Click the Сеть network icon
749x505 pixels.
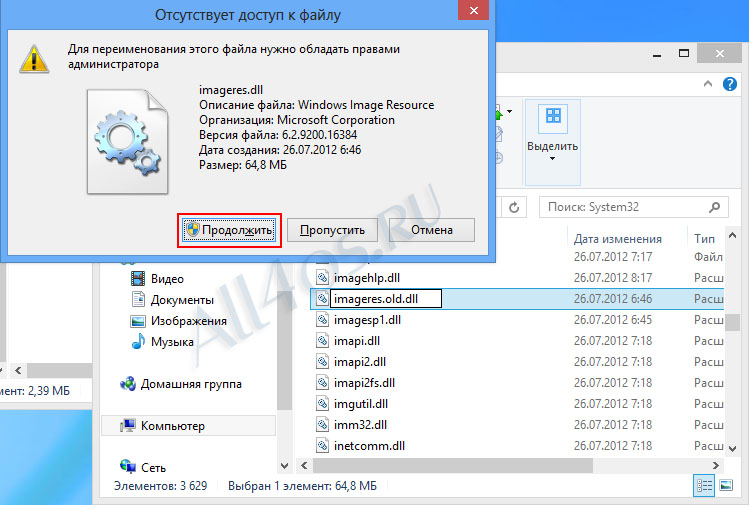point(128,466)
